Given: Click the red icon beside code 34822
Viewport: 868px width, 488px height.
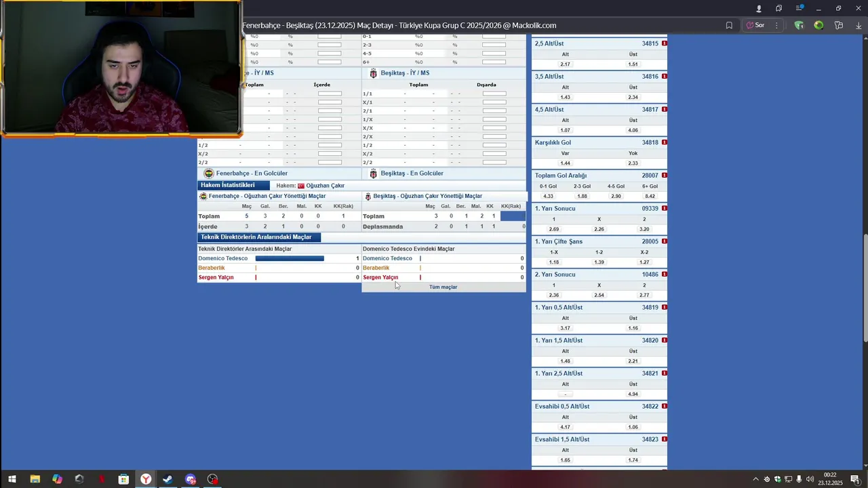Looking at the screenshot, I should [x=664, y=406].
